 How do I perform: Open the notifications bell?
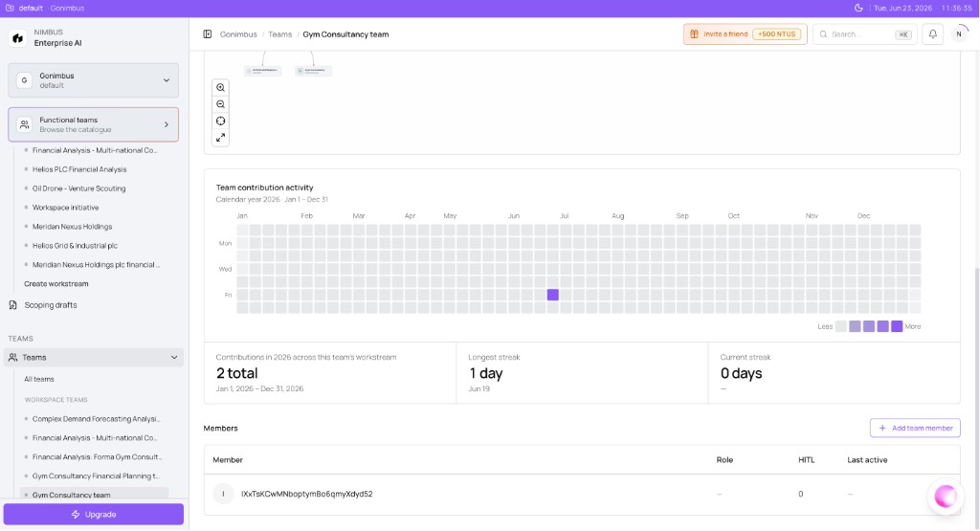932,34
